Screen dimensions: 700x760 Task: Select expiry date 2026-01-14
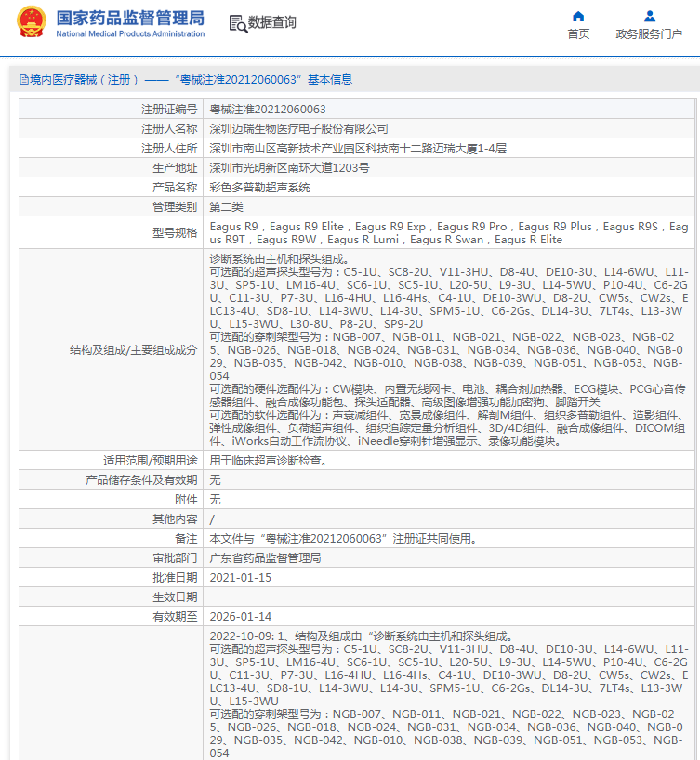click(x=241, y=617)
